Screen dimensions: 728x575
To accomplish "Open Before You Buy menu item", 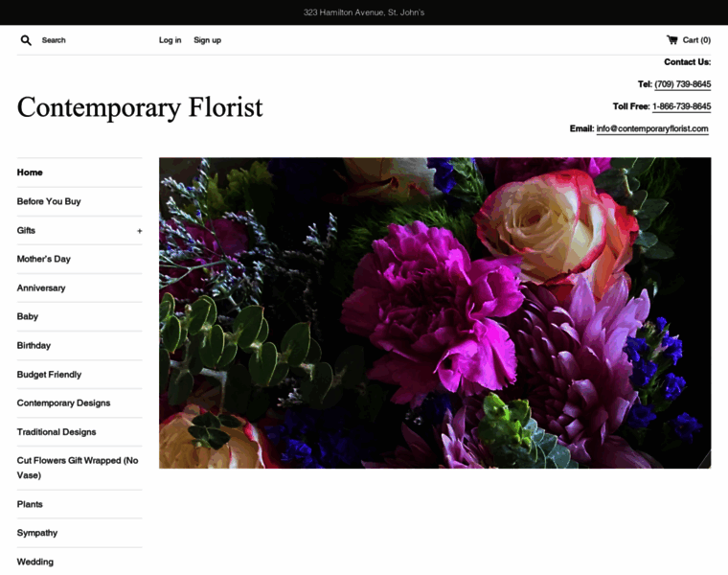I will pos(49,201).
